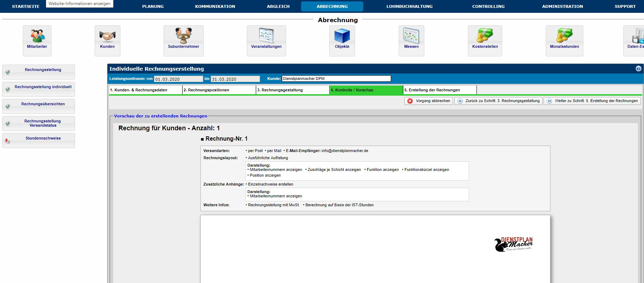Go to step 2 Rechnungspositionen tab
This screenshot has width=644, height=283.
click(219, 90)
